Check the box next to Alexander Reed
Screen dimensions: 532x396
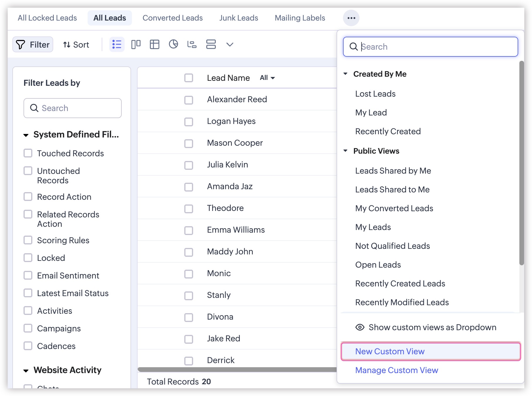(188, 100)
